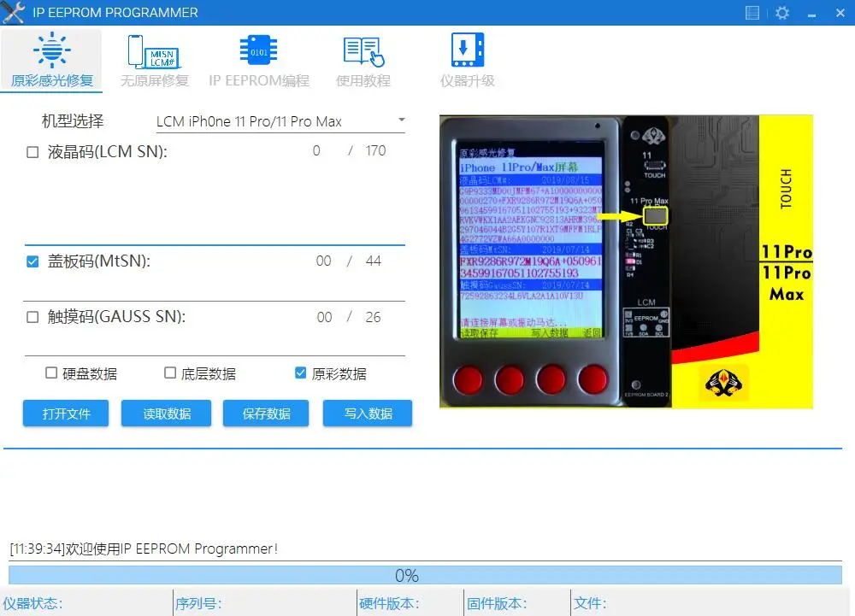Switch to the 原彩感光修复 tab label
Viewport: 855px width, 616px height.
tap(52, 80)
